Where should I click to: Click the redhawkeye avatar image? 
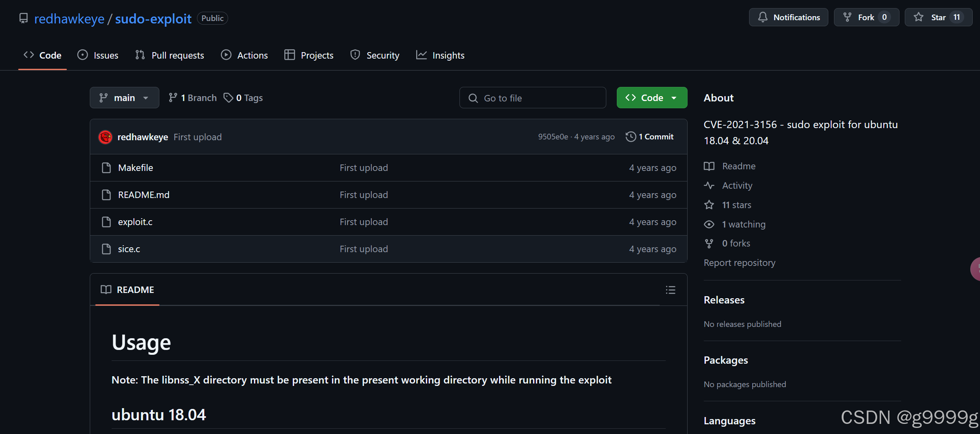tap(106, 137)
